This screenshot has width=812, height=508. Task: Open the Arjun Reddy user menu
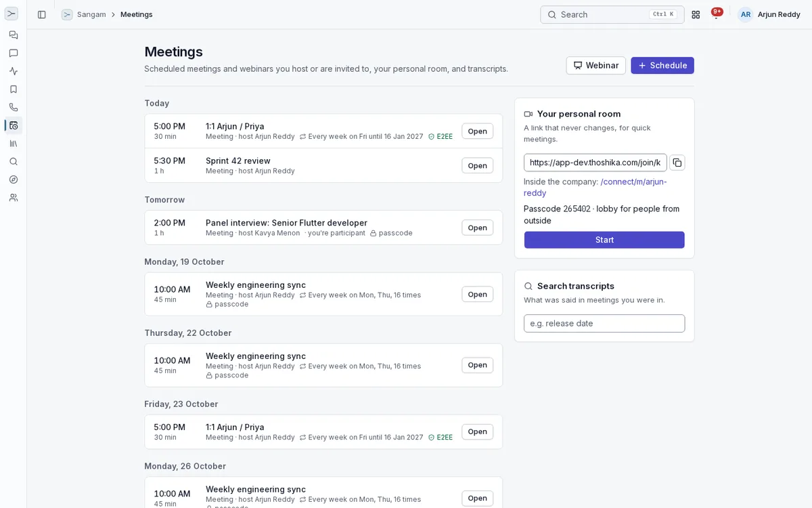pos(769,14)
